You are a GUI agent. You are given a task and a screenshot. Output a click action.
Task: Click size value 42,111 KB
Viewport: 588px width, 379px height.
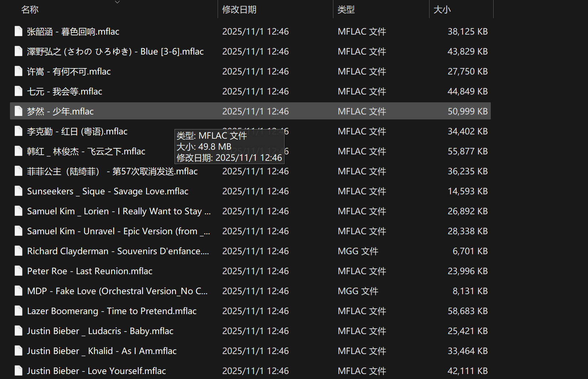coord(468,371)
